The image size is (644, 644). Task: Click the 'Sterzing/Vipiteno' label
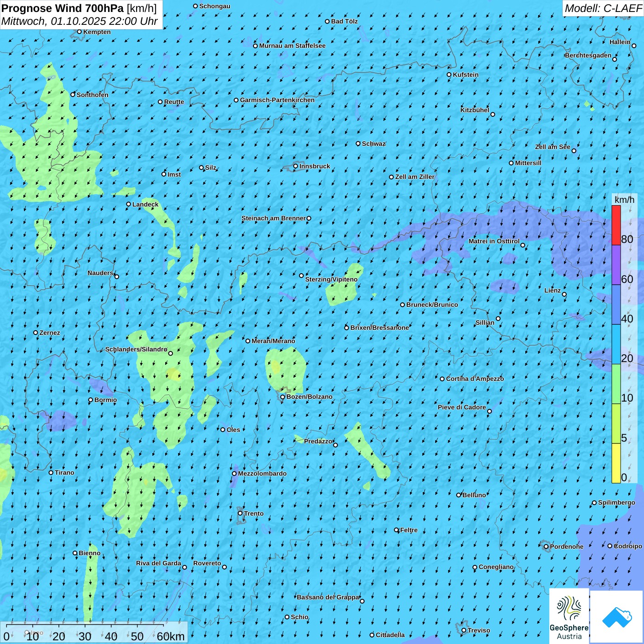331,279
